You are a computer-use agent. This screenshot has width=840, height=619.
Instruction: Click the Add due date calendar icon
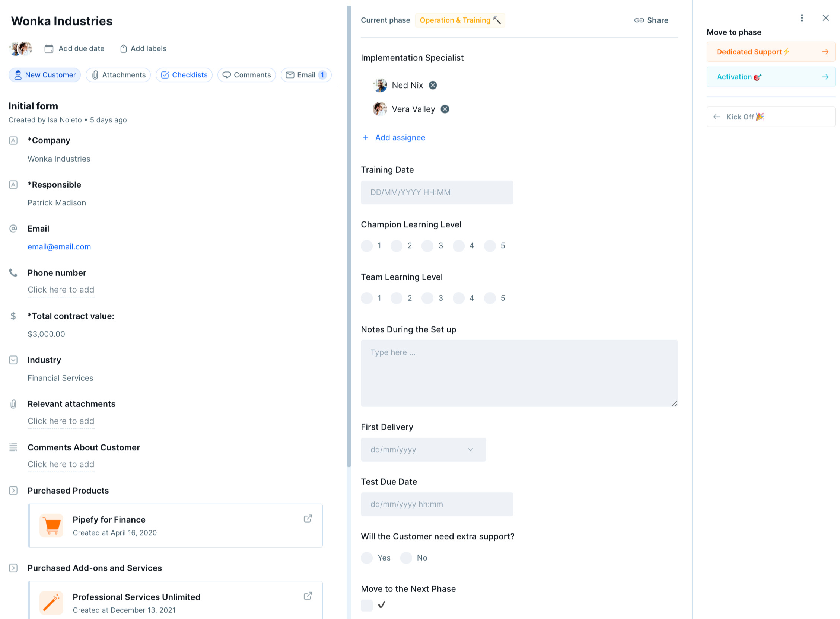[x=49, y=49]
